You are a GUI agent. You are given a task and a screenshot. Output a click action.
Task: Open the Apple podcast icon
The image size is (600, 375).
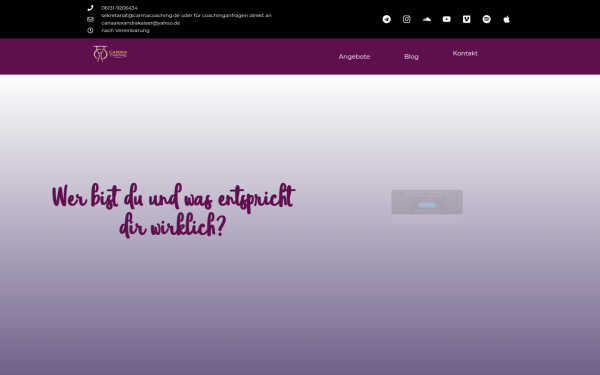coord(506,19)
